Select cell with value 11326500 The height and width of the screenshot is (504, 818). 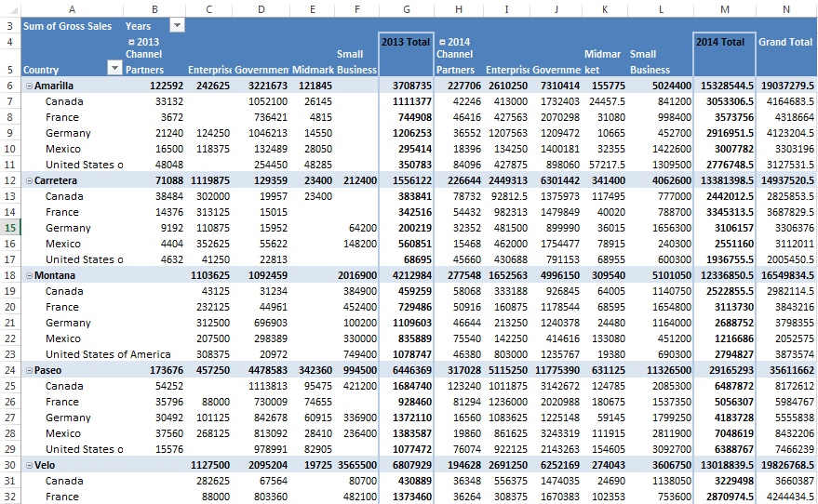(661, 370)
